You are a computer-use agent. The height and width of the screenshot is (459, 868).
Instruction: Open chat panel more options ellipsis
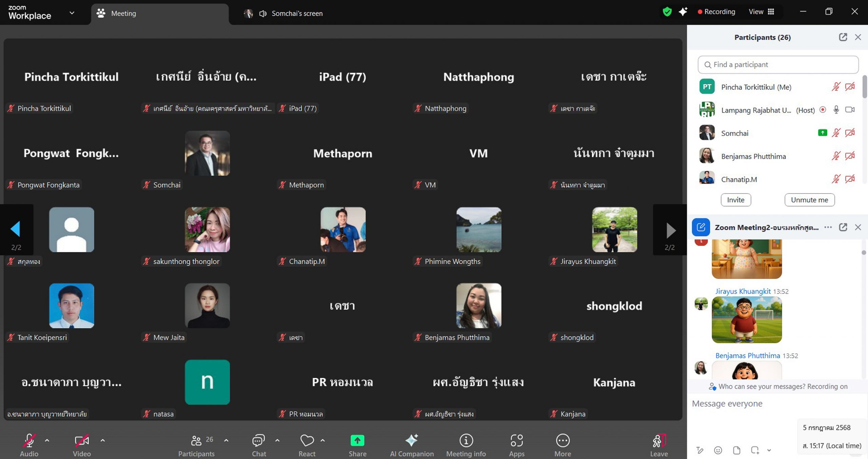tap(828, 227)
